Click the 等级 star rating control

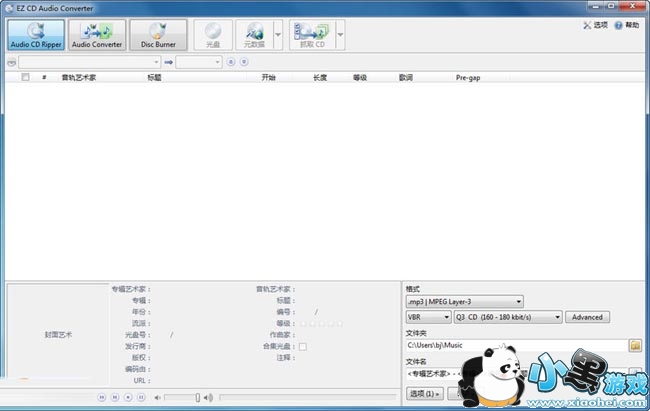coord(322,323)
